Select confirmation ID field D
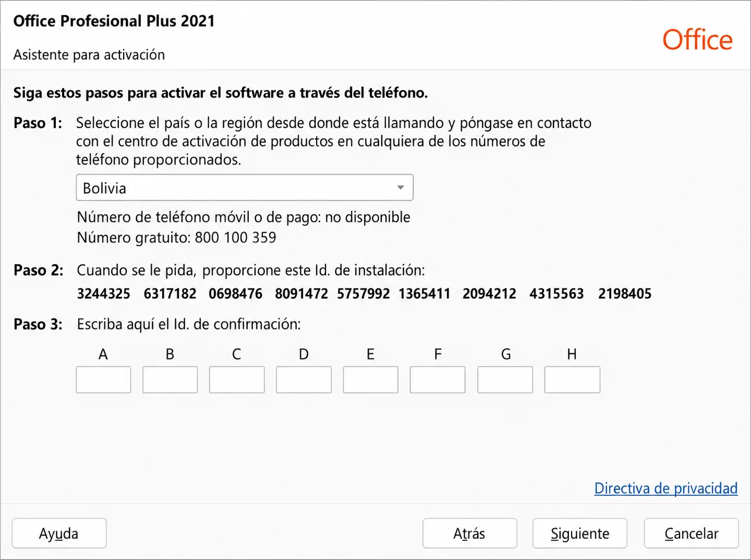Viewport: 751px width, 560px height. pos(304,380)
